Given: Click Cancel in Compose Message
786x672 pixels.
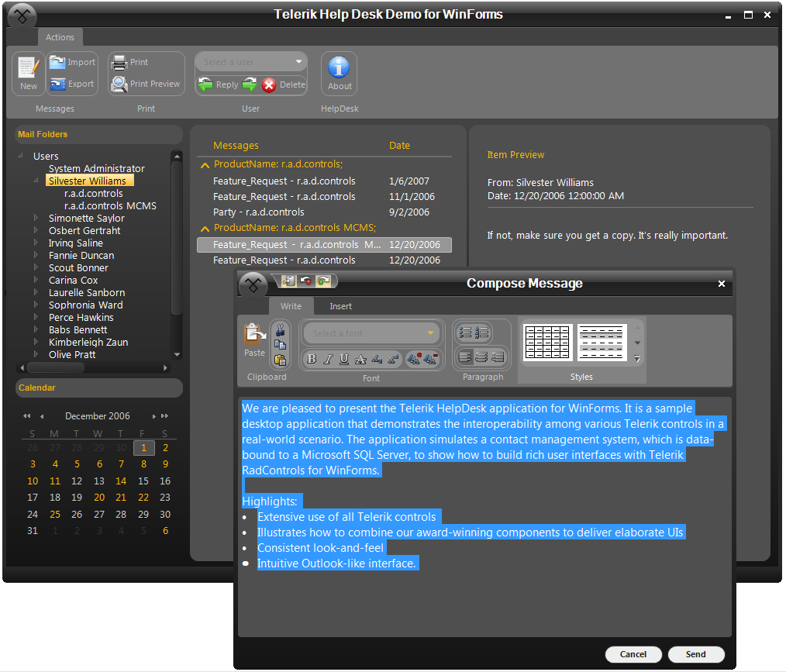Looking at the screenshot, I should 633,654.
